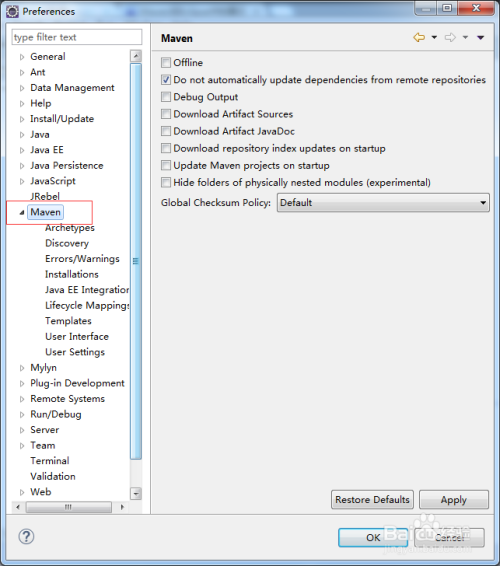
Task: Select Installations under Maven
Action: pos(71,274)
